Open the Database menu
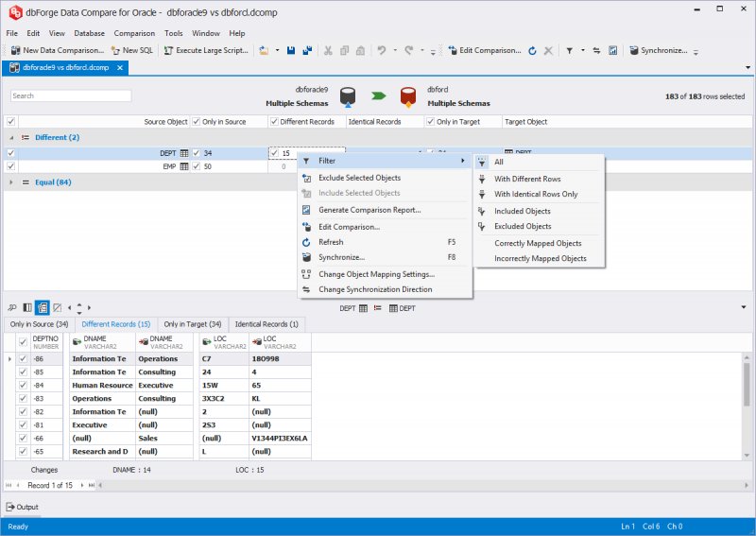The width and height of the screenshot is (756, 536). tap(89, 33)
